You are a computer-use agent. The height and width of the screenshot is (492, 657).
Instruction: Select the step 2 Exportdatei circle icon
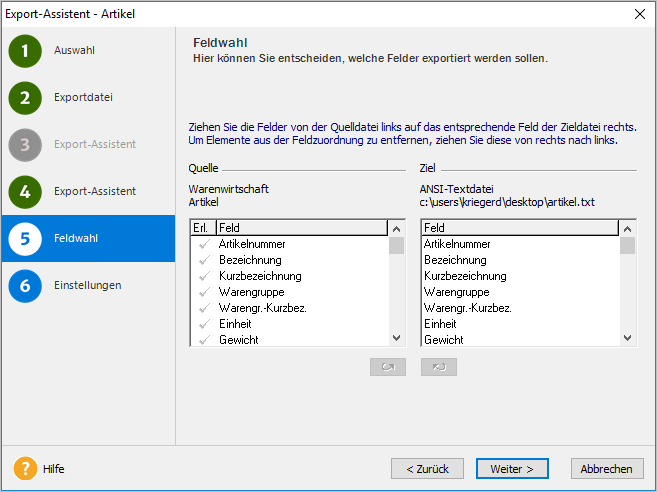click(x=25, y=98)
